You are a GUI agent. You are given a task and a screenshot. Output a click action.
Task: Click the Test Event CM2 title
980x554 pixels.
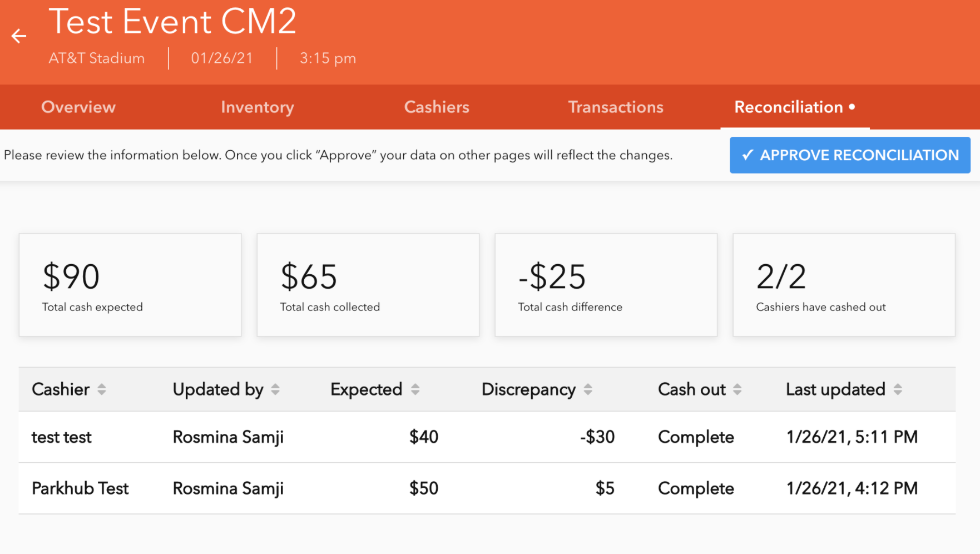point(172,22)
